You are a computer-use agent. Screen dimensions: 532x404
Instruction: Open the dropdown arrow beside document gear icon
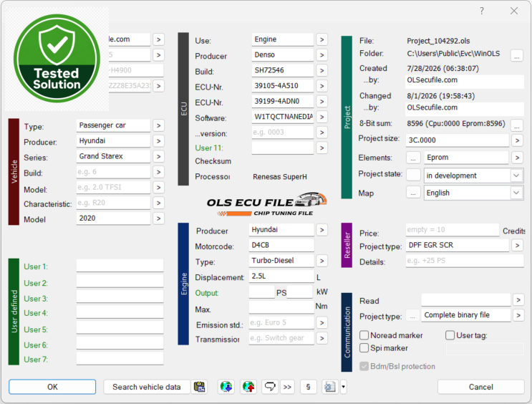tap(343, 387)
